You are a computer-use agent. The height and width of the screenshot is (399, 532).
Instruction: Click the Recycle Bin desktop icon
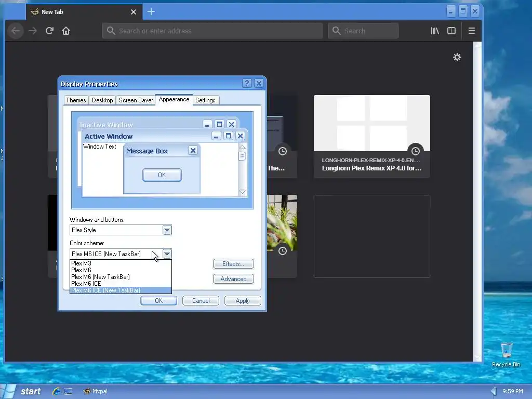506,354
